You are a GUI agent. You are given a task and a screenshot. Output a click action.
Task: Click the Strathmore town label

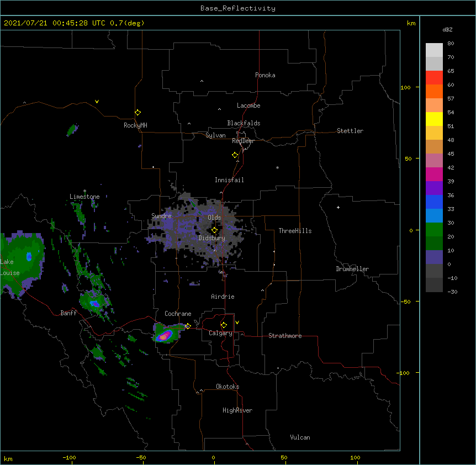[285, 336]
